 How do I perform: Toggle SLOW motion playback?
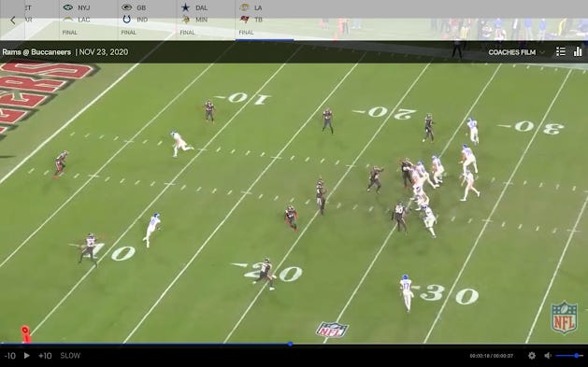click(x=70, y=356)
